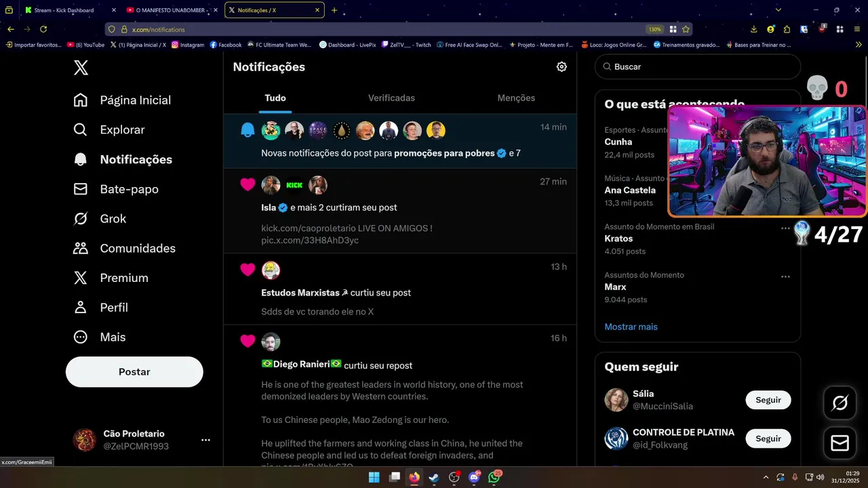Click the browser back arrow
The width and height of the screenshot is (868, 488).
click(11, 29)
